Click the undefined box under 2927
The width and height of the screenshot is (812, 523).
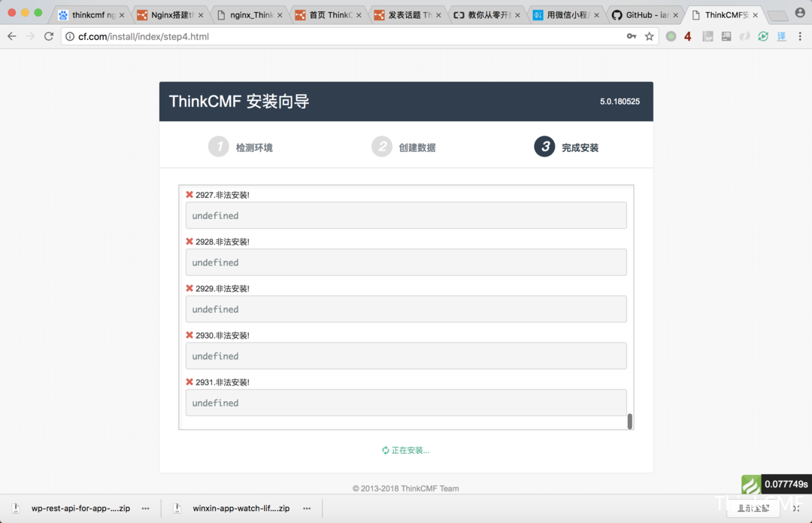click(x=406, y=216)
